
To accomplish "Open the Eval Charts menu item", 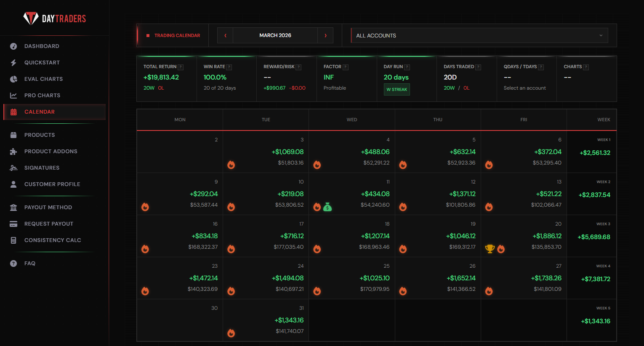I will click(55, 79).
